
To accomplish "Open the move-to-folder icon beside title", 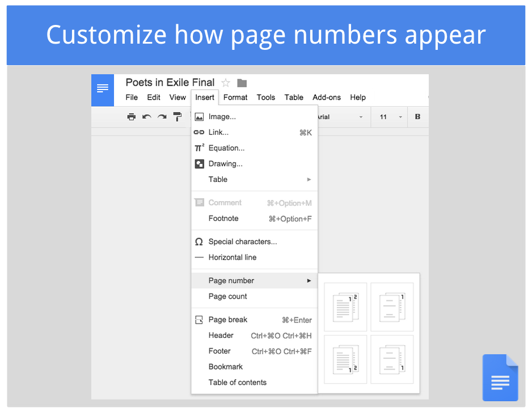I will pos(242,83).
